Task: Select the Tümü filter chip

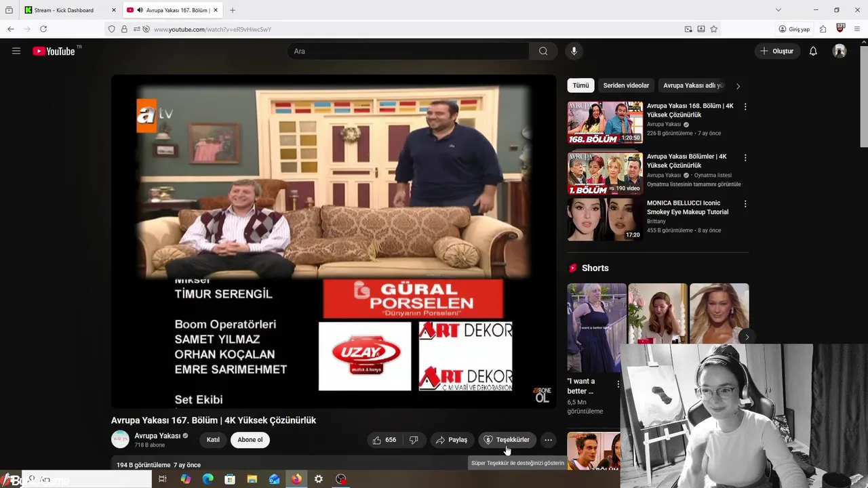Action: click(580, 85)
